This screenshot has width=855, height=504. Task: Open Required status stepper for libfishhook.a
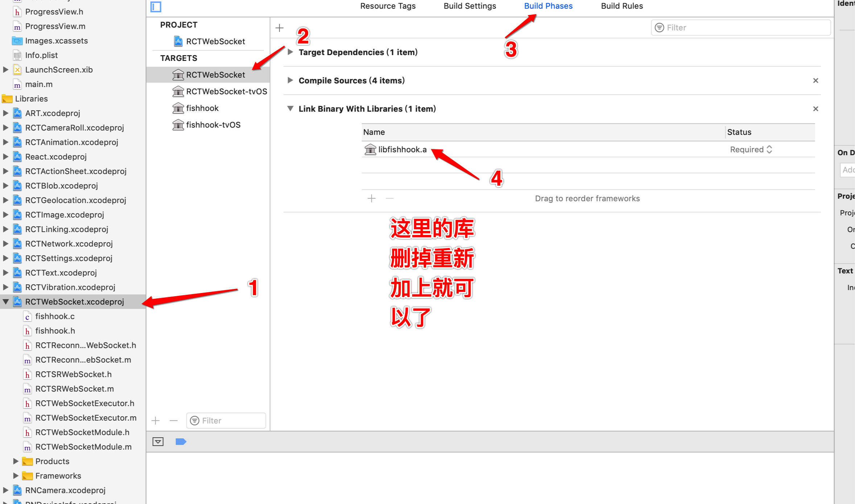[x=769, y=149]
